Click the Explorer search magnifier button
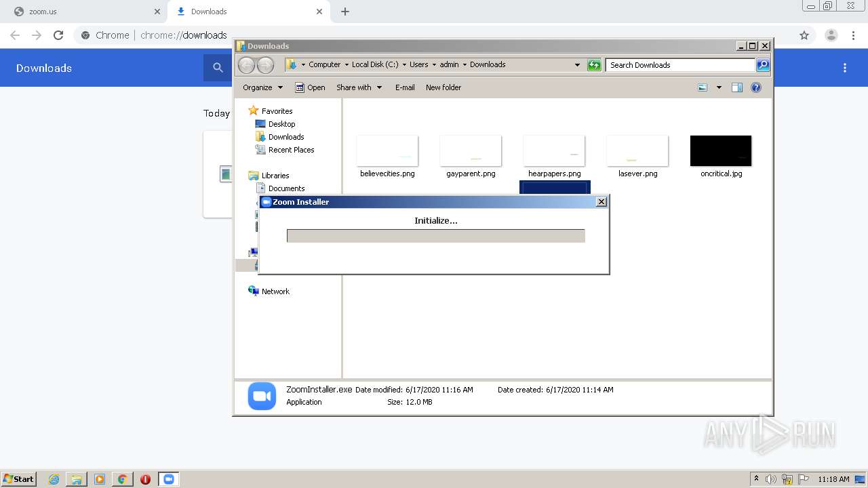The height and width of the screenshot is (488, 868). tap(763, 65)
